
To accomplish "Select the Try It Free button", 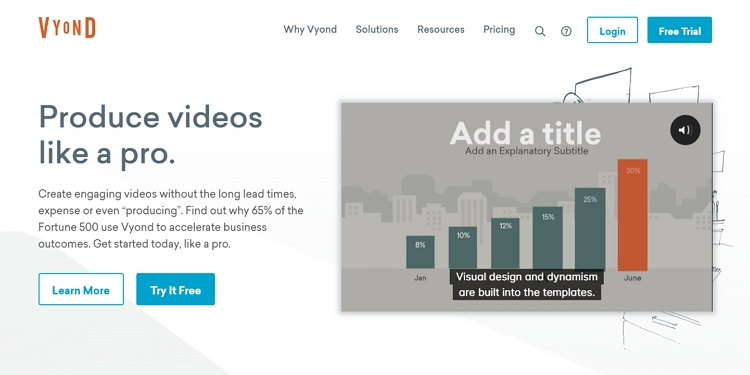I will point(176,289).
